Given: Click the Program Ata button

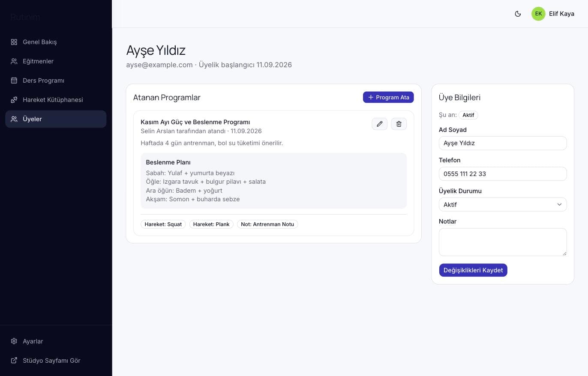Looking at the screenshot, I should pos(388,97).
